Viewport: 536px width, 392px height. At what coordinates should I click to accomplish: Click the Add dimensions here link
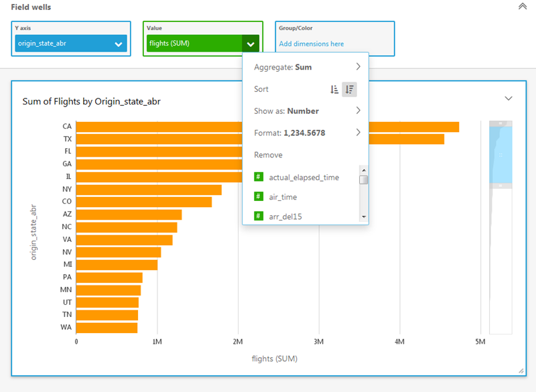pyautogui.click(x=312, y=44)
